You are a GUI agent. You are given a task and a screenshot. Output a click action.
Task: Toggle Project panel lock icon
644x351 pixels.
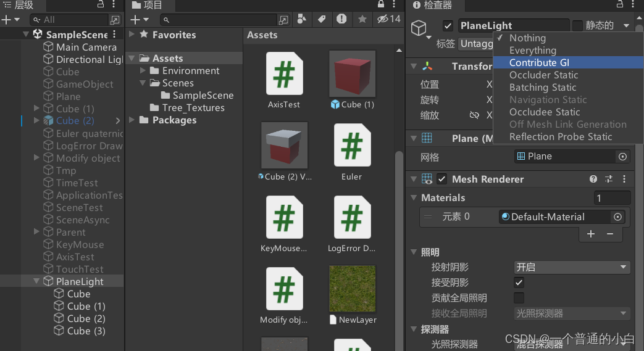(381, 4)
